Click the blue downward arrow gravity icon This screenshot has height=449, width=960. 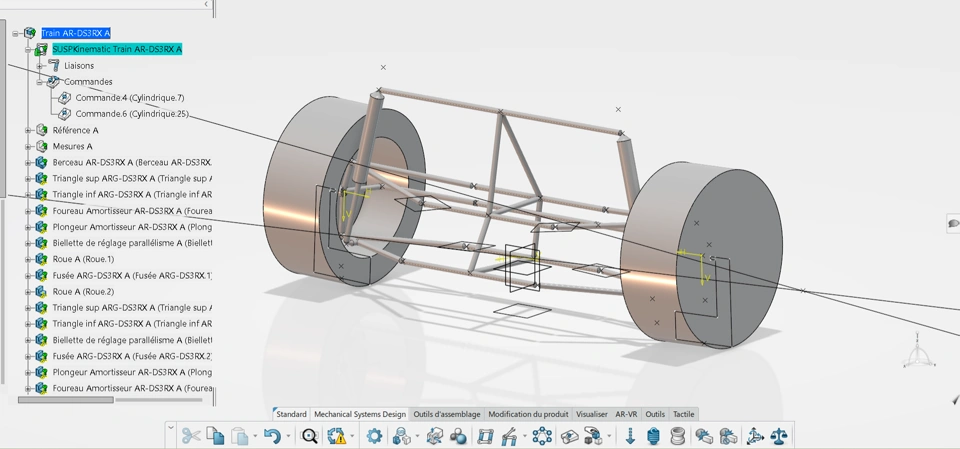(x=630, y=436)
